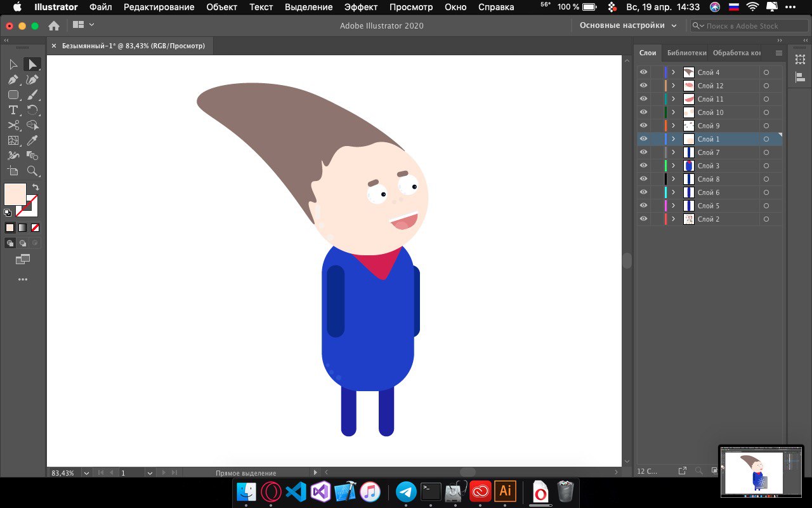Switch to the Библиотеки tab

(686, 53)
